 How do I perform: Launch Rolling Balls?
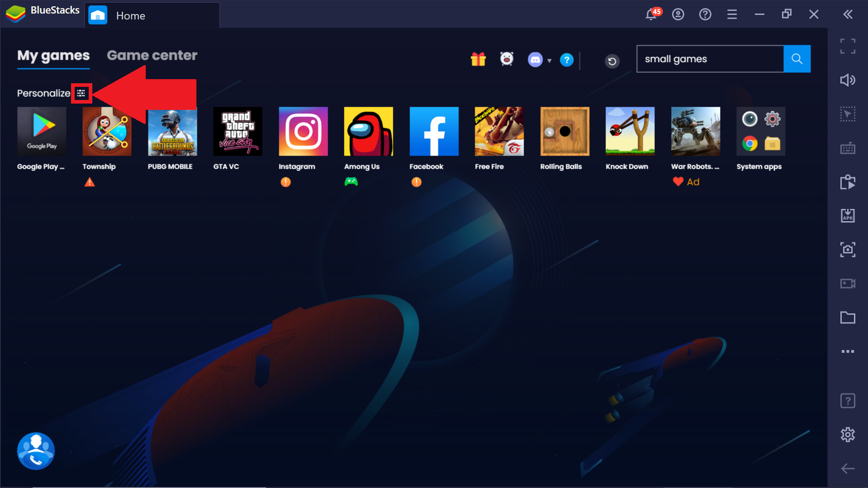pos(565,132)
